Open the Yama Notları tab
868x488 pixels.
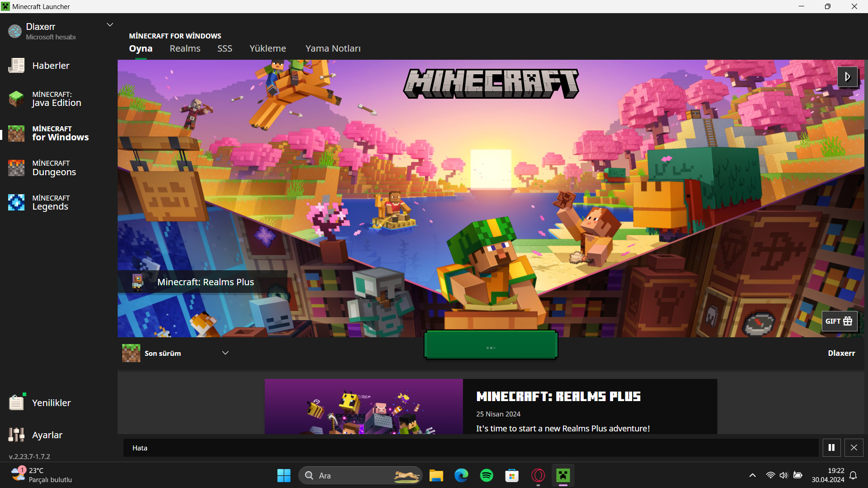[x=333, y=48]
